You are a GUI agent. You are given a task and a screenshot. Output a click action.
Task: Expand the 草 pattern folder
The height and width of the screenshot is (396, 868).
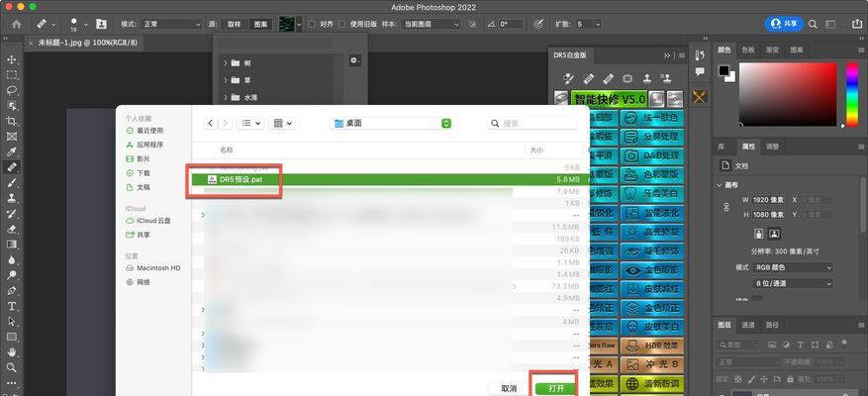pos(226,80)
